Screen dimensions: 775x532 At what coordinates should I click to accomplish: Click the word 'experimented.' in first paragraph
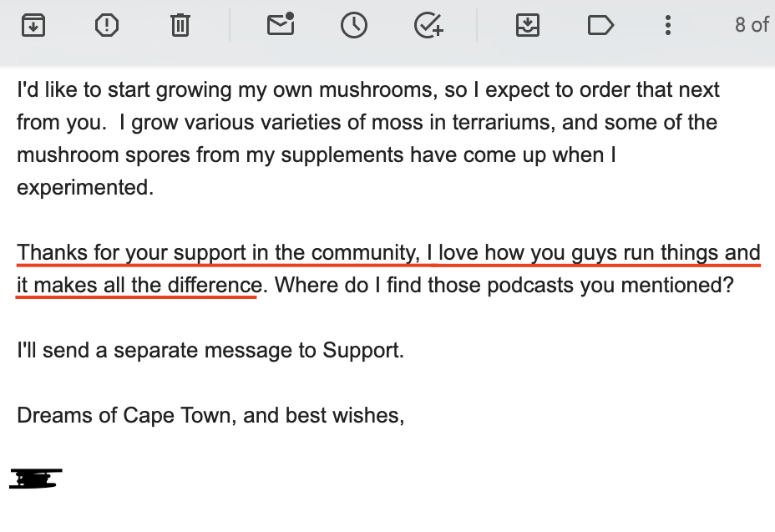(x=85, y=188)
